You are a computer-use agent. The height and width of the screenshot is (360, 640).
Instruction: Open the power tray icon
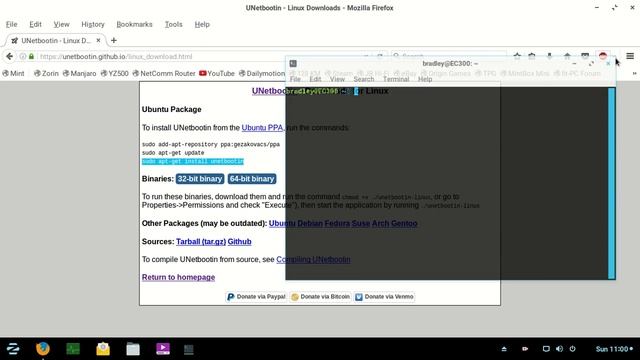coord(573,349)
